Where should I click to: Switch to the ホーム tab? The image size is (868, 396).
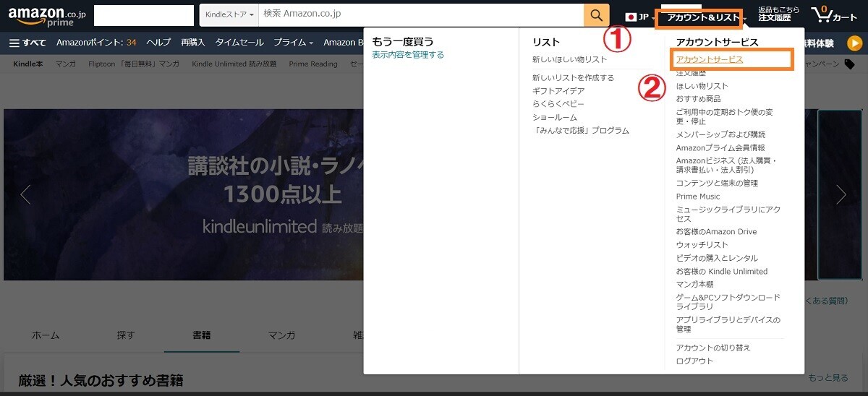[x=46, y=335]
